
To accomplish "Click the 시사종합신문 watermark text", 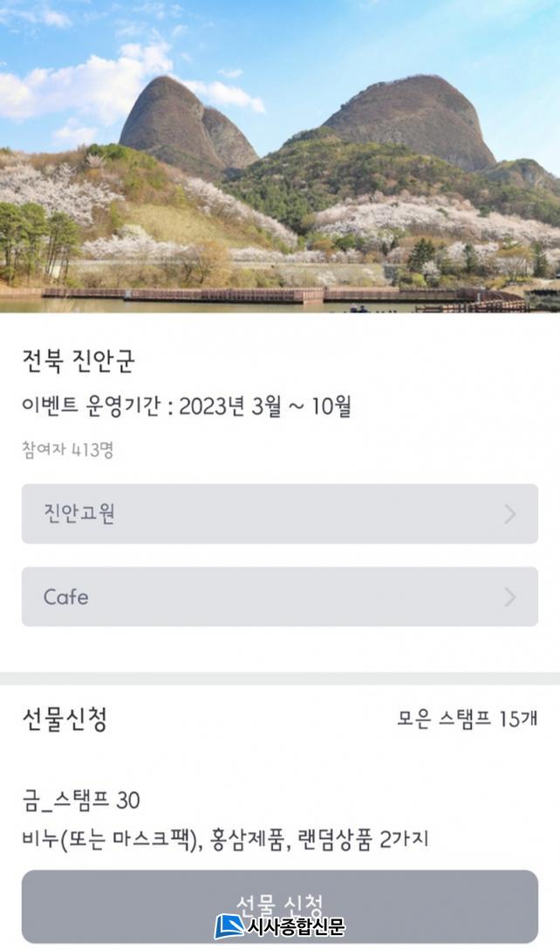I will tap(297, 927).
